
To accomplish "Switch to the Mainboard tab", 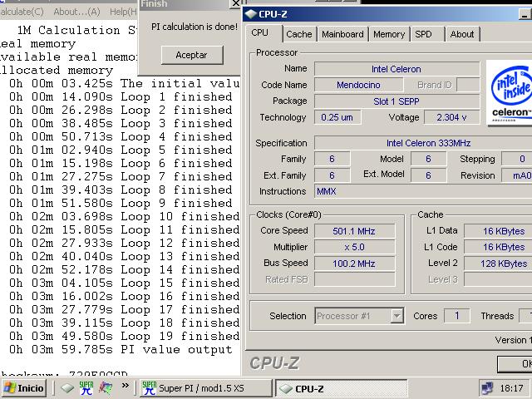I will 342,34.
